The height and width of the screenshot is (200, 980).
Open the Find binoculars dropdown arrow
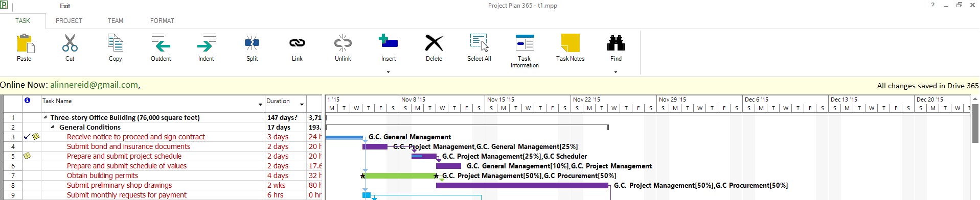click(x=616, y=72)
